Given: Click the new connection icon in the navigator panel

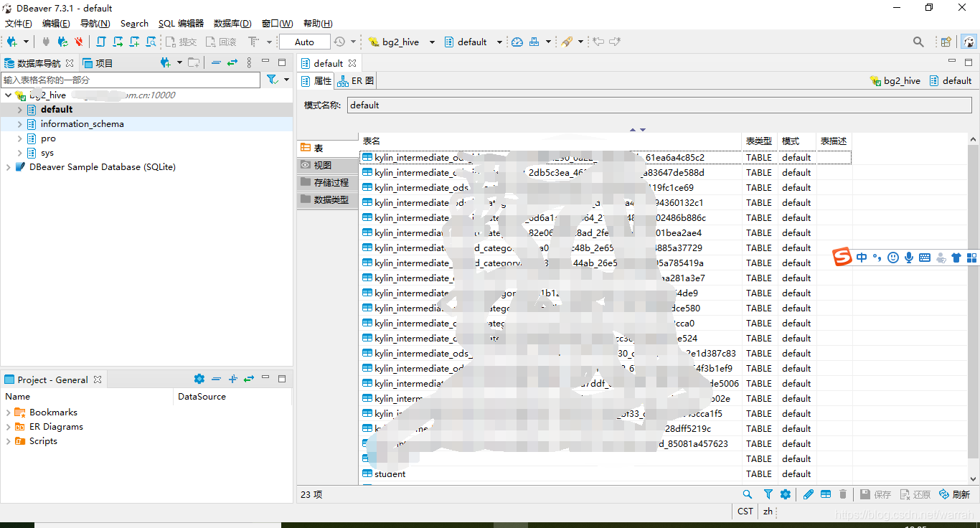Looking at the screenshot, I should click(x=165, y=63).
